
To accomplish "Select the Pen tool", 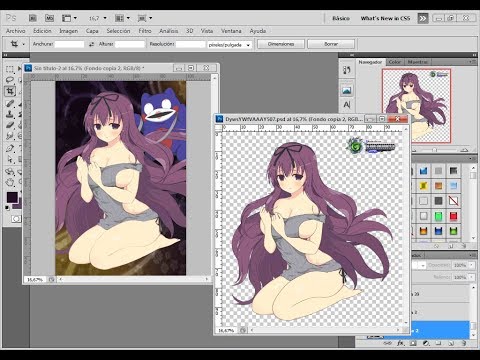I will tap(10, 148).
